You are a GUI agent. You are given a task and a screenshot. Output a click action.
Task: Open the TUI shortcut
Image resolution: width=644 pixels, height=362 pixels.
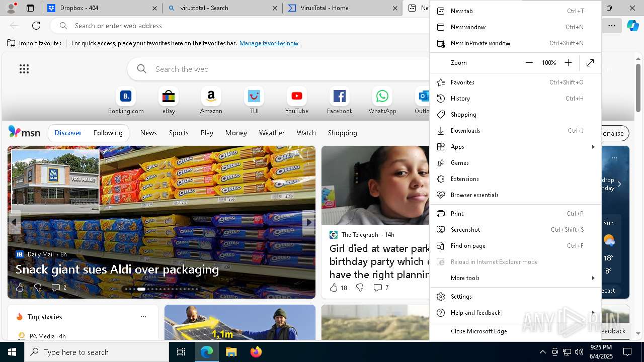pyautogui.click(x=254, y=101)
